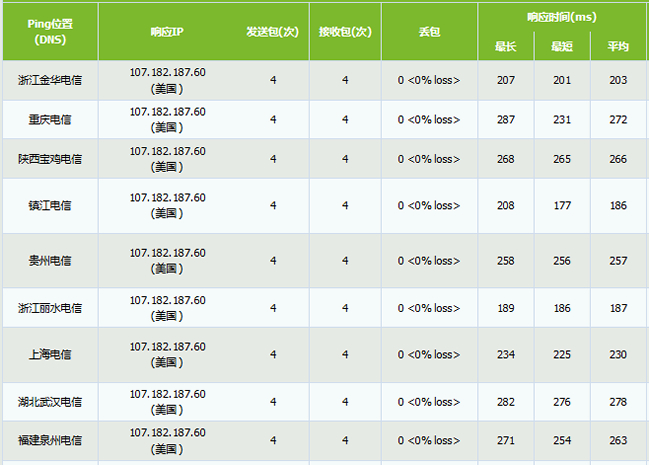This screenshot has width=649, height=465.
Task: Click the 浙江丽水电信 location name
Action: coord(49,307)
